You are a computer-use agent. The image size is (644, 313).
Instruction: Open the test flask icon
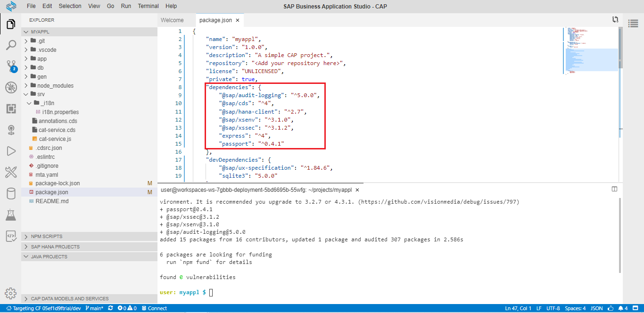pyautogui.click(x=10, y=213)
